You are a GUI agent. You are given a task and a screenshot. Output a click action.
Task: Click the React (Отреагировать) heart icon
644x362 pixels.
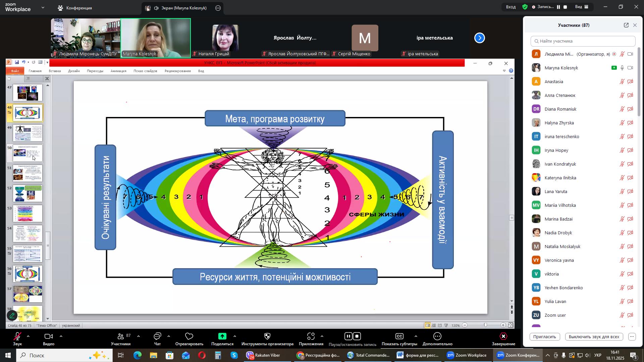pyautogui.click(x=189, y=337)
